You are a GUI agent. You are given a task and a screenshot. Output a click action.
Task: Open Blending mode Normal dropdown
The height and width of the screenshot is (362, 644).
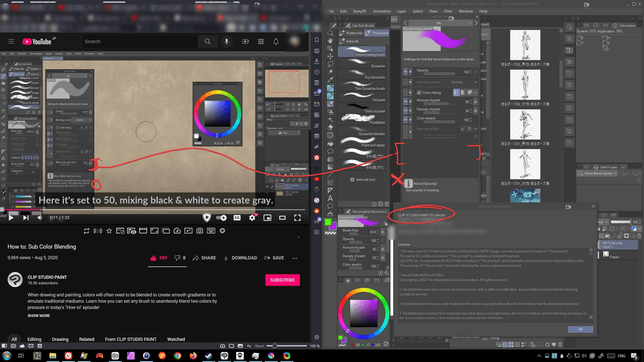click(x=464, y=82)
